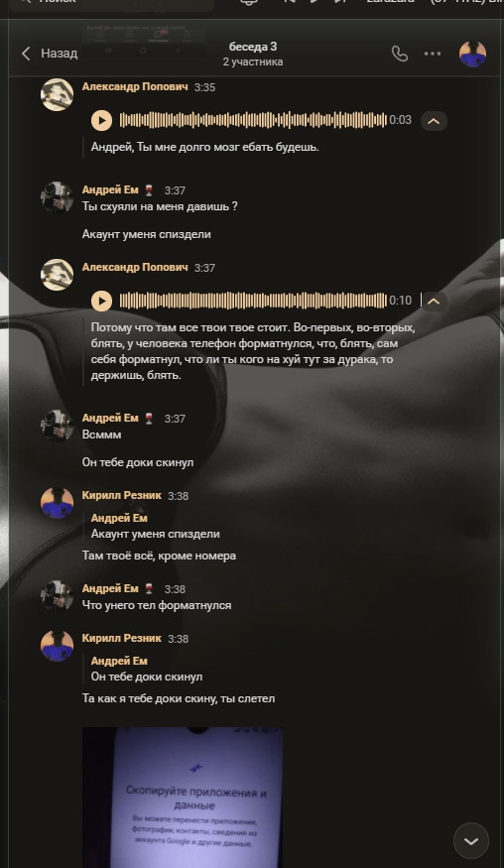Collapse transcript of the 0:03 voice message
This screenshot has width=504, height=868.
pos(434,121)
